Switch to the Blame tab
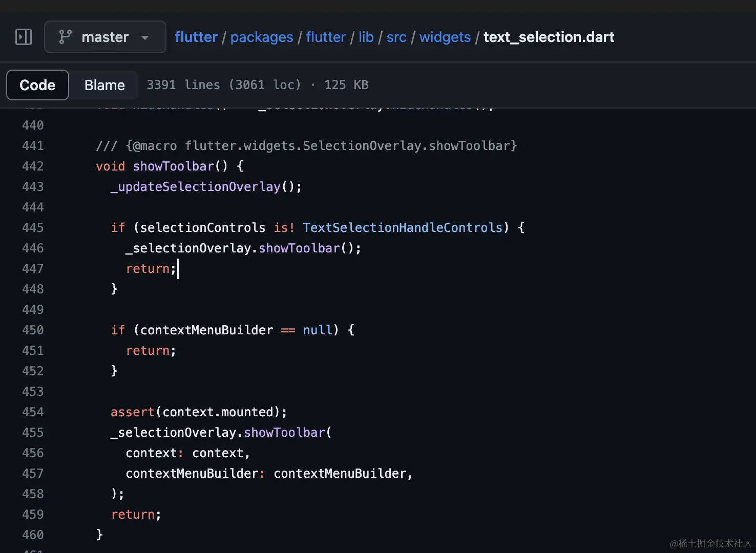756x553 pixels. coord(104,85)
